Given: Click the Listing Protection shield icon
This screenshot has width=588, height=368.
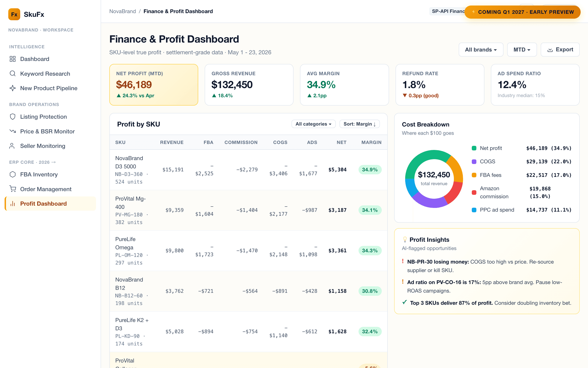Looking at the screenshot, I should [x=13, y=117].
